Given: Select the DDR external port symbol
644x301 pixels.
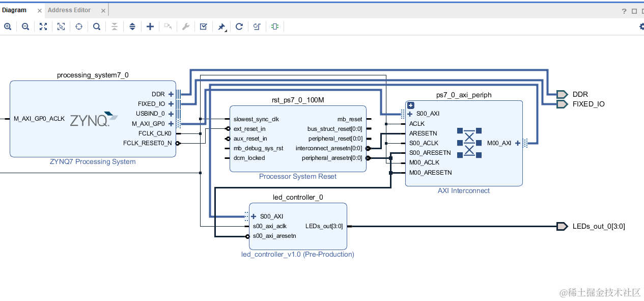Looking at the screenshot, I should (562, 94).
